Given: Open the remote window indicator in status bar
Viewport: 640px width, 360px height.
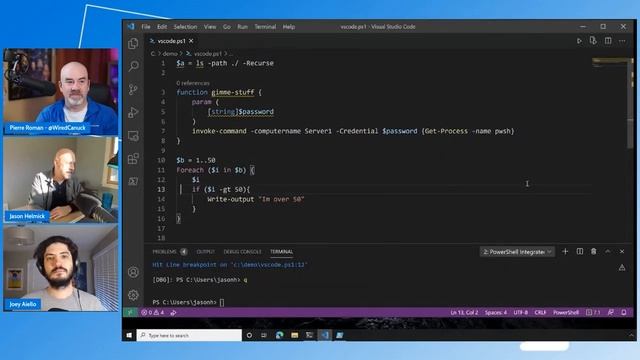Looking at the screenshot, I should [130, 312].
